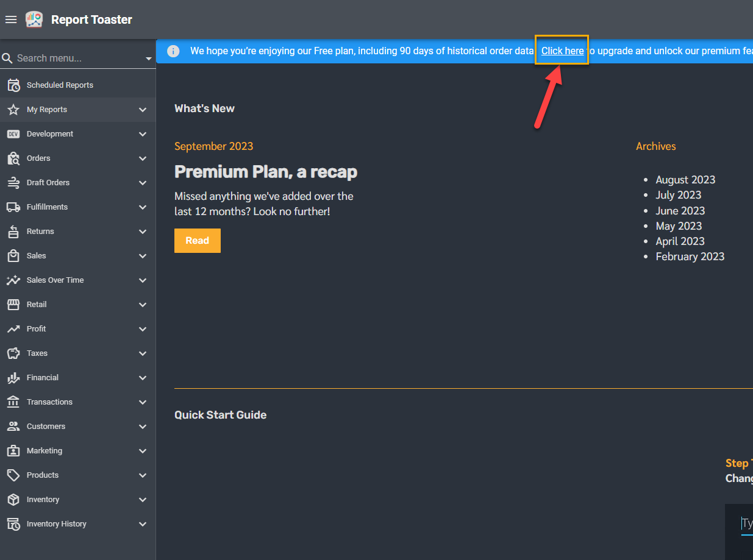
Task: Click the Scheduled Reports calendar icon
Action: [x=13, y=85]
